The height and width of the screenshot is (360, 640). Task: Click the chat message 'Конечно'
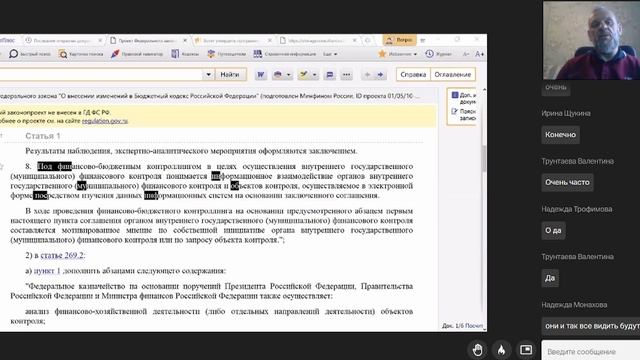(560, 135)
